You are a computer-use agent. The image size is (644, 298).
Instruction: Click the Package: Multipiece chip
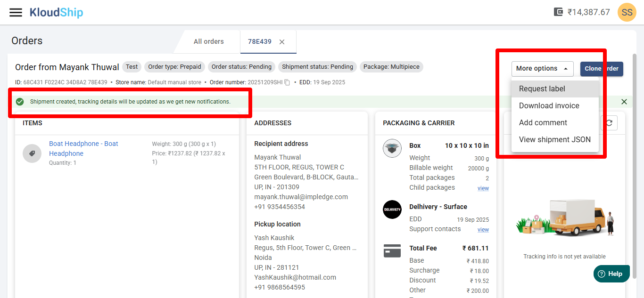[x=391, y=67]
